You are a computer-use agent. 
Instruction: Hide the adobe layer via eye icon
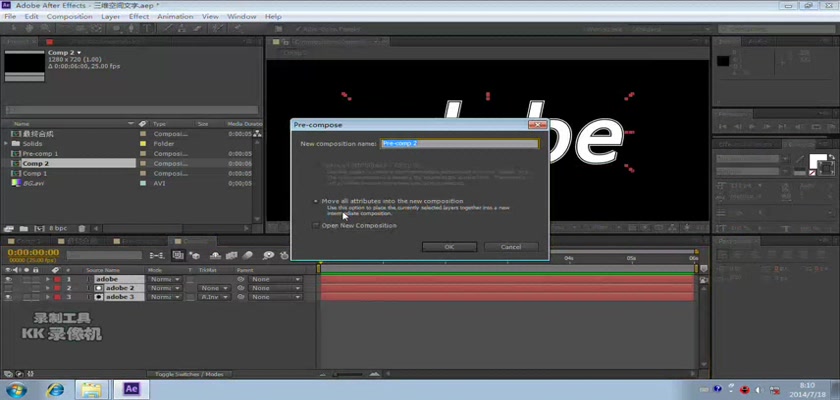click(8, 280)
